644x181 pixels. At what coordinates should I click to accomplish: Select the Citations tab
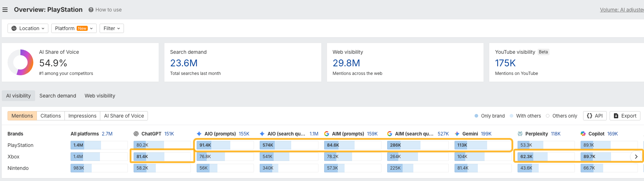(x=51, y=116)
